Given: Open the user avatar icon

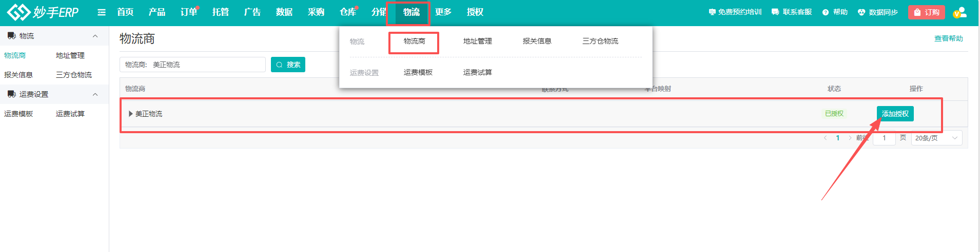Looking at the screenshot, I should 960,12.
